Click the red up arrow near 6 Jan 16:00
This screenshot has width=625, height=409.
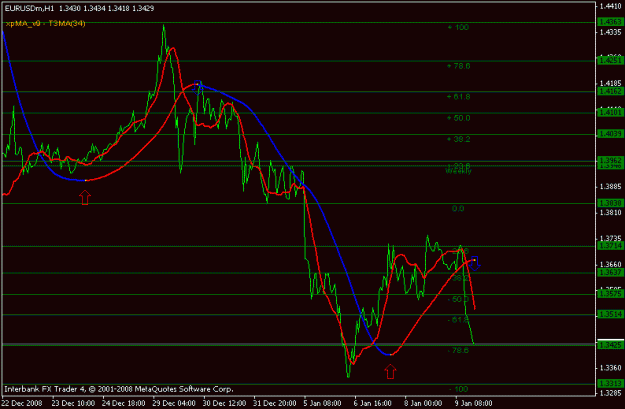390,372
